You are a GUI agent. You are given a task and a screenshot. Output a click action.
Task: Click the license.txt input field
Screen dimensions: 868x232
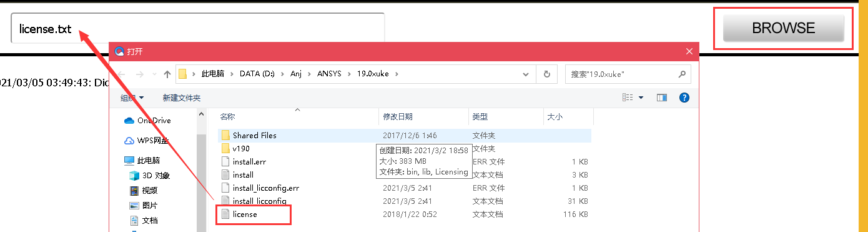[x=197, y=28]
